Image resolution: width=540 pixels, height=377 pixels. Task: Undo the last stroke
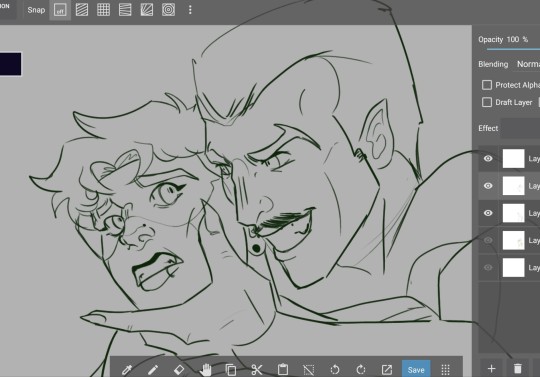(x=335, y=370)
